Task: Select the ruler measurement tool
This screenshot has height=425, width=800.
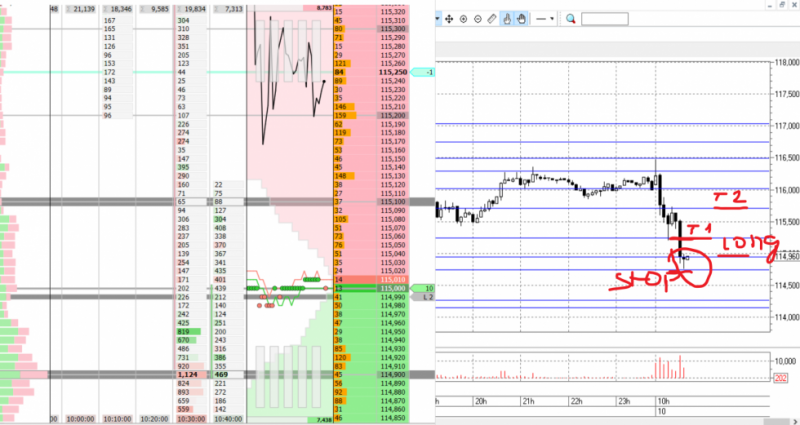Action: (x=492, y=19)
